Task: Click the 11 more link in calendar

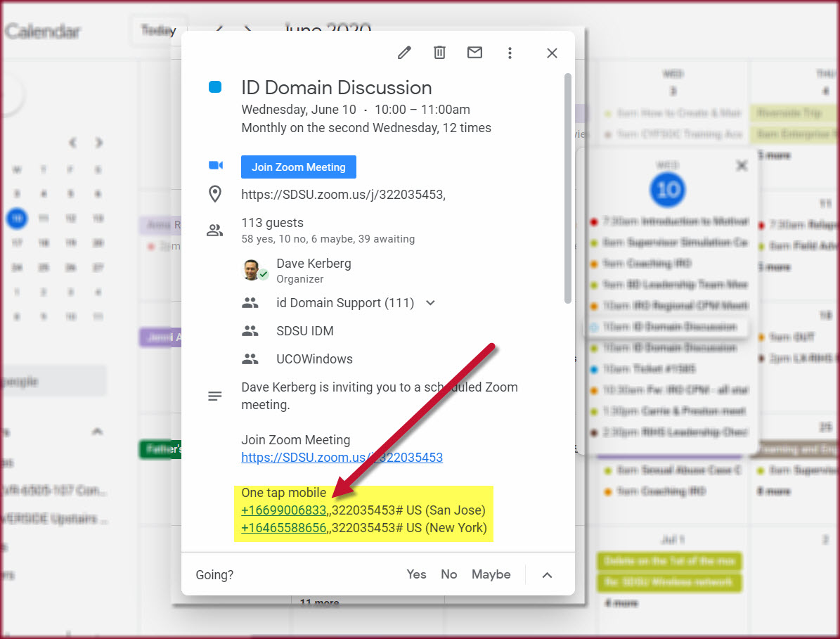Action: coord(319,602)
